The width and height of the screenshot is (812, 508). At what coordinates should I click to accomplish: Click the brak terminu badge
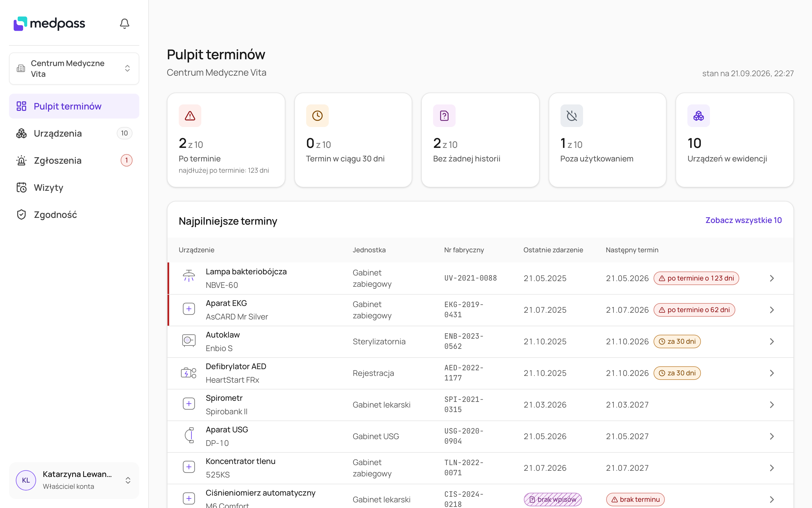[635, 499]
